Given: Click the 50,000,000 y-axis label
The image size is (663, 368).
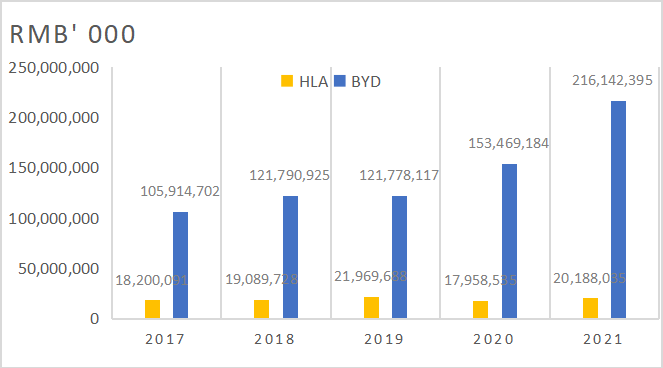Looking at the screenshot, I should pyautogui.click(x=59, y=269).
